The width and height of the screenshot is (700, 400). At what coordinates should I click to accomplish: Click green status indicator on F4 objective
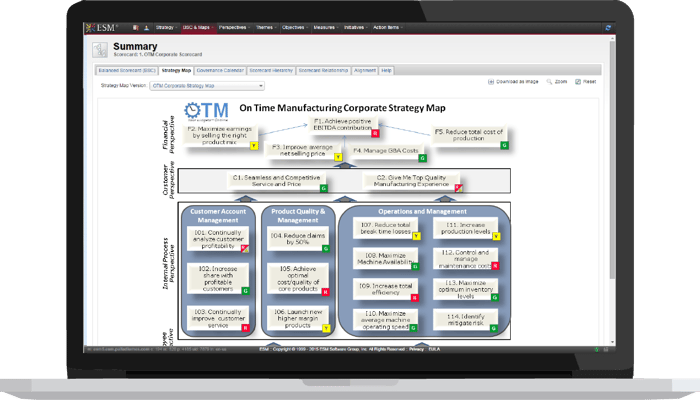422,158
